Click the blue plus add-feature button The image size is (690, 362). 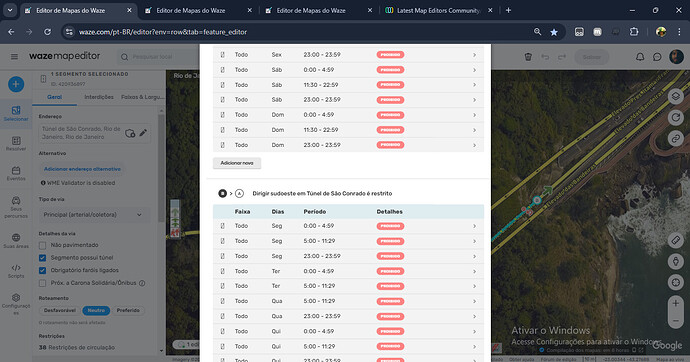point(16,84)
